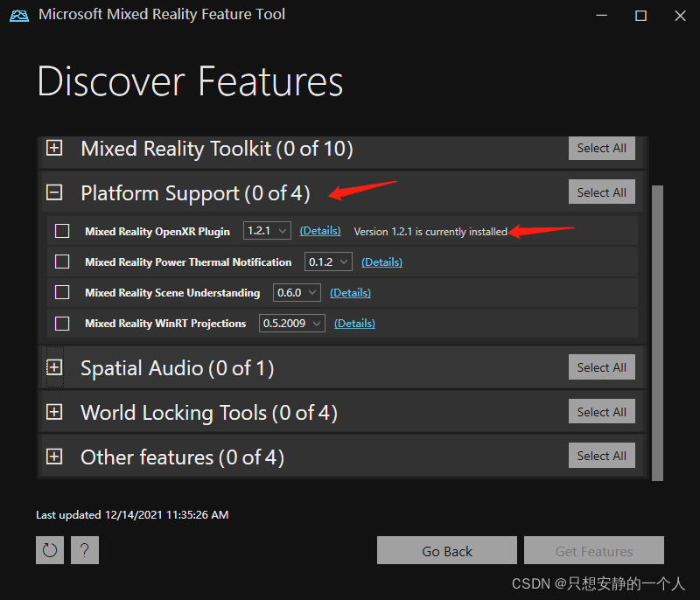Expand the Mixed Reality Toolkit section
Screen dimensions: 700x600
tap(54, 149)
